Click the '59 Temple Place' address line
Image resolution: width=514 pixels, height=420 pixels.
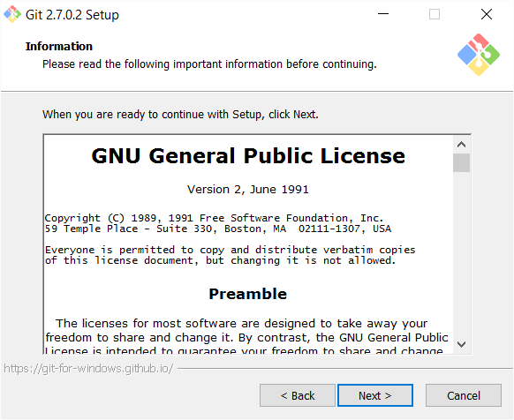tap(218, 229)
